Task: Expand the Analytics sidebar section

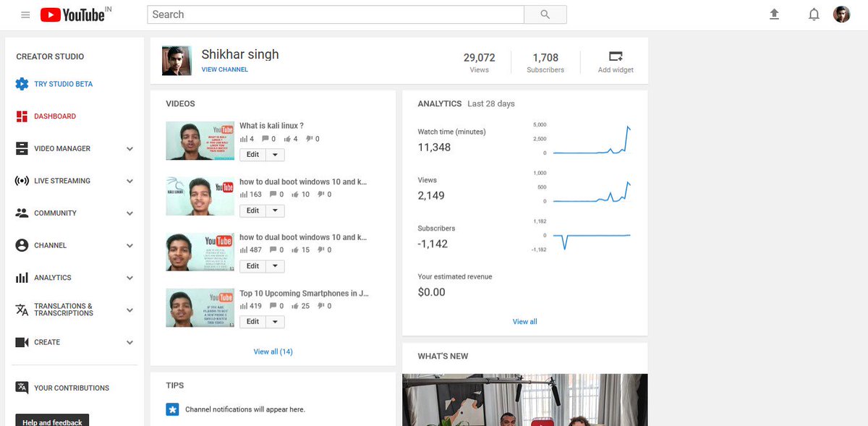Action: 130,278
